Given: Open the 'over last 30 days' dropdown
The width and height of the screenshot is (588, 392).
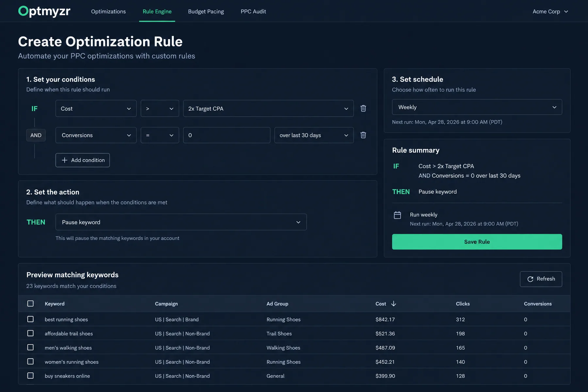Looking at the screenshot, I should [x=314, y=135].
